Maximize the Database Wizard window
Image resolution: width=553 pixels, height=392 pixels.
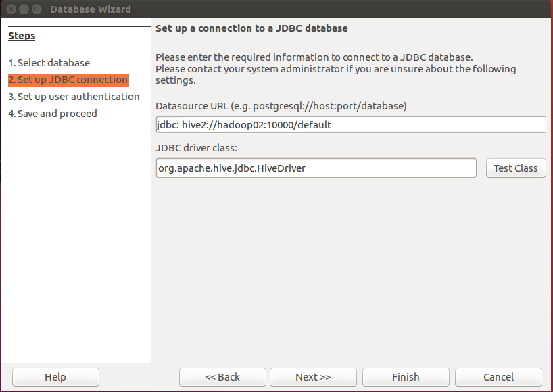[36, 9]
